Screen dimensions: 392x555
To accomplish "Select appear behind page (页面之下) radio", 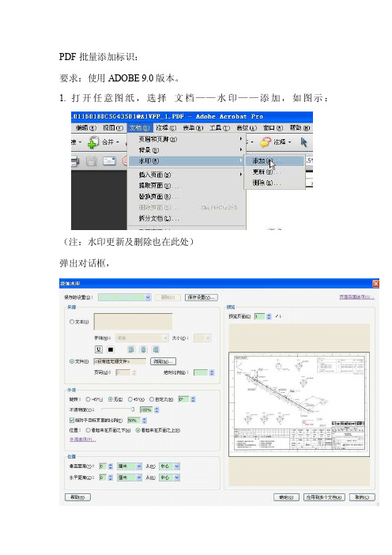I will tap(88, 430).
